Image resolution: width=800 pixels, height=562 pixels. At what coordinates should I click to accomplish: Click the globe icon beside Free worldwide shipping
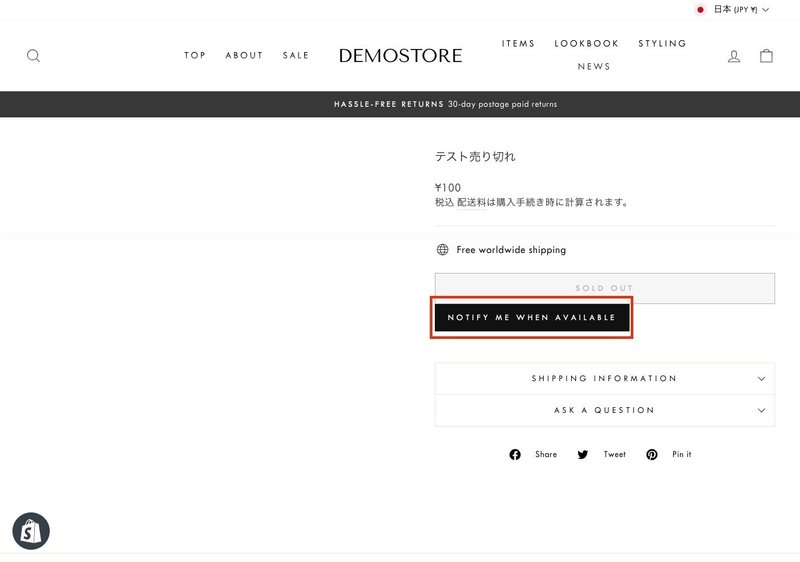442,249
